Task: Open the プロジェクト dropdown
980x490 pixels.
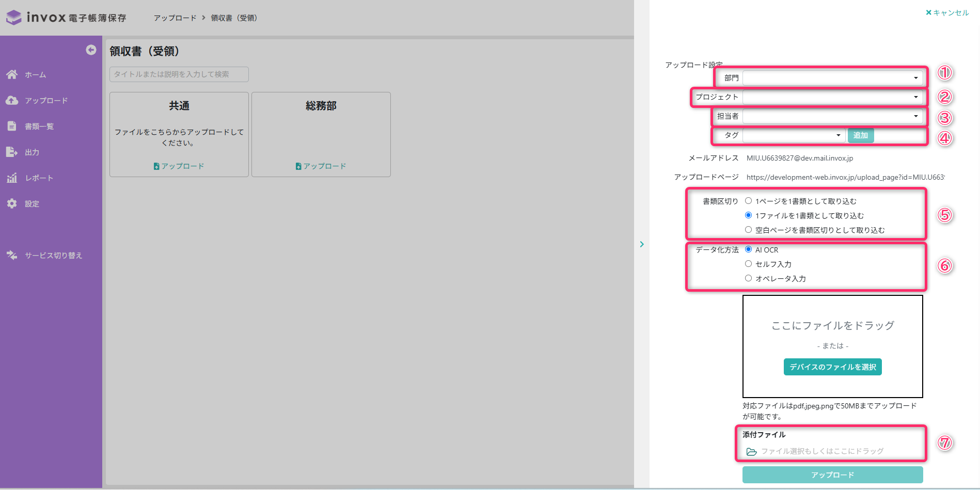Action: (x=832, y=97)
